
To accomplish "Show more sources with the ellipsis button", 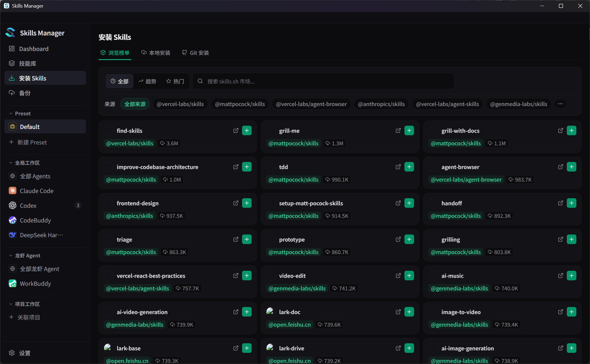I will [x=560, y=104].
